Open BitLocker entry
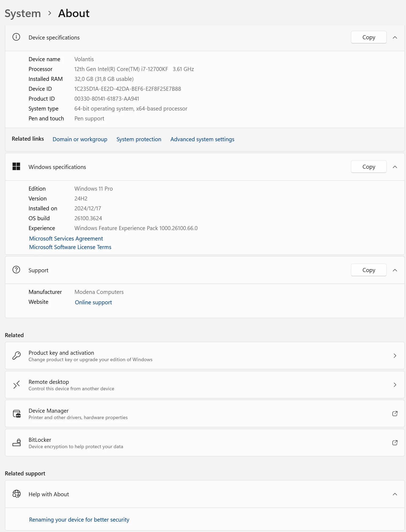Viewport: 406px width, 532px height. click(x=205, y=443)
